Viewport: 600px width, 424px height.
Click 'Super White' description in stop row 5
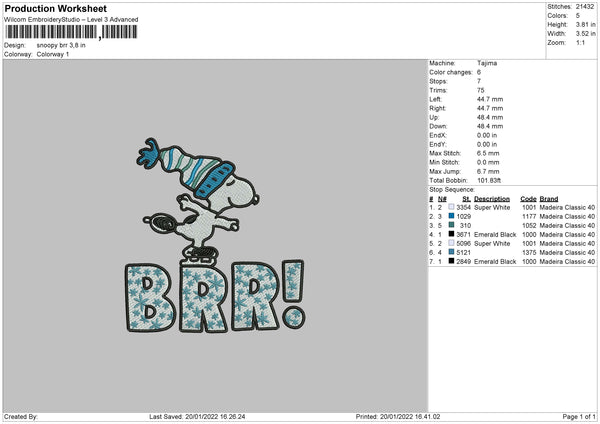coord(492,243)
